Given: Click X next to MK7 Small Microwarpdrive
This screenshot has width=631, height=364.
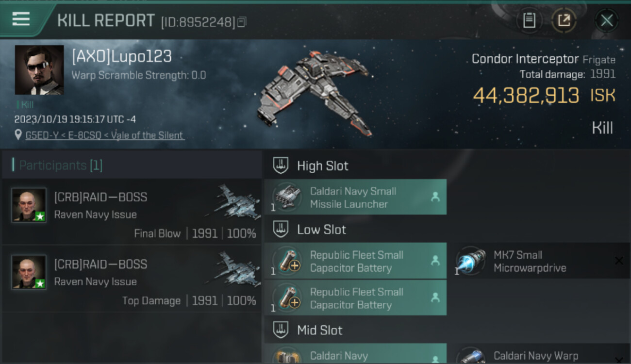Looking at the screenshot, I should point(619,261).
